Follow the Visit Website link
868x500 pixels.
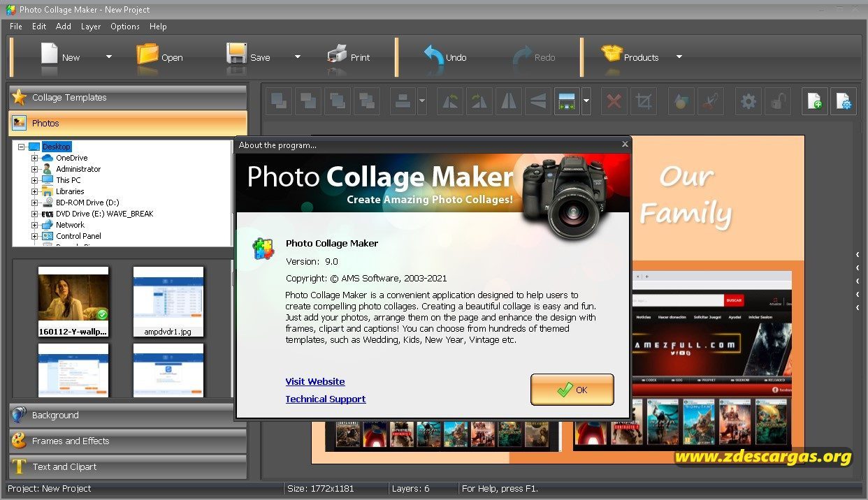315,381
